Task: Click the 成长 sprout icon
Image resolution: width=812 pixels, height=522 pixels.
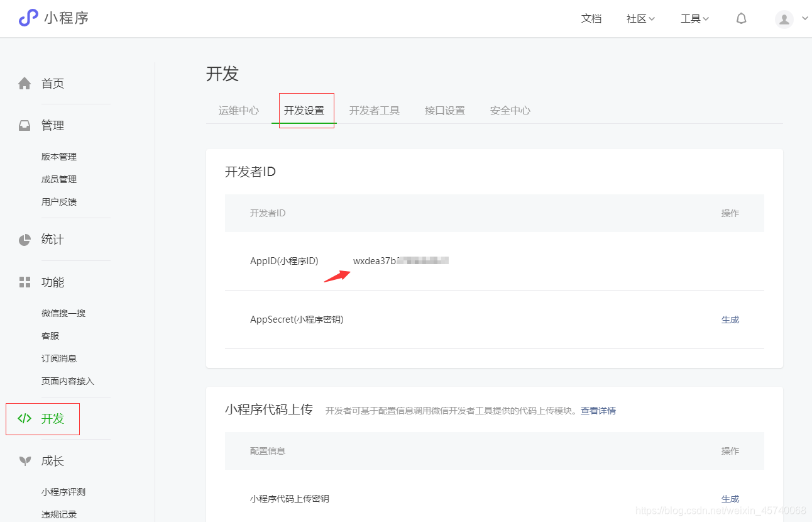Action: pos(25,461)
